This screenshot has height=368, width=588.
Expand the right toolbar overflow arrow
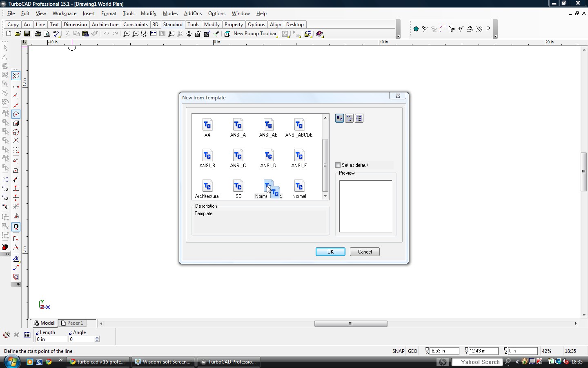pos(495,36)
